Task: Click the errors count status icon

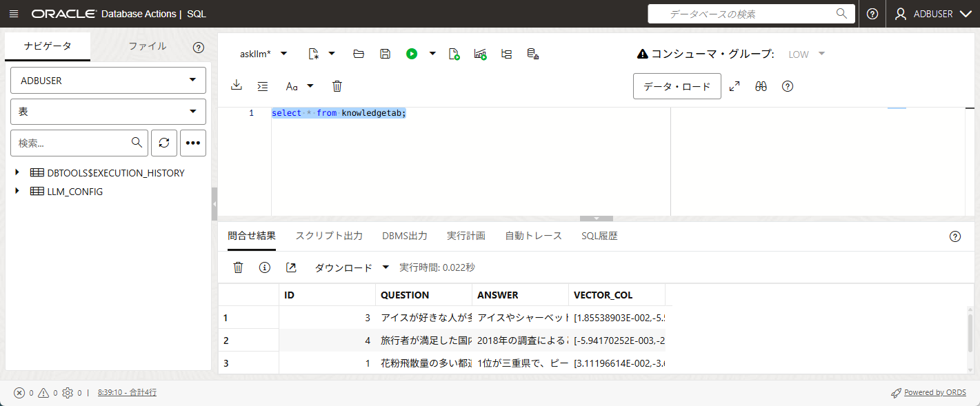Action: point(19,393)
